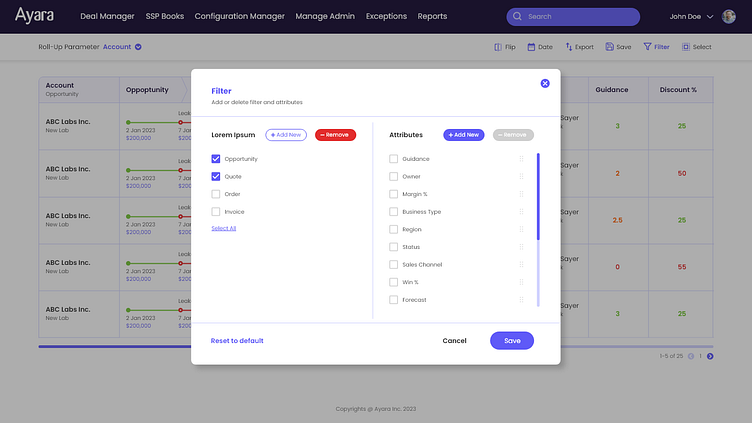Grab drag handle beside Guidance attribute
The image size is (752, 423).
[x=521, y=159]
